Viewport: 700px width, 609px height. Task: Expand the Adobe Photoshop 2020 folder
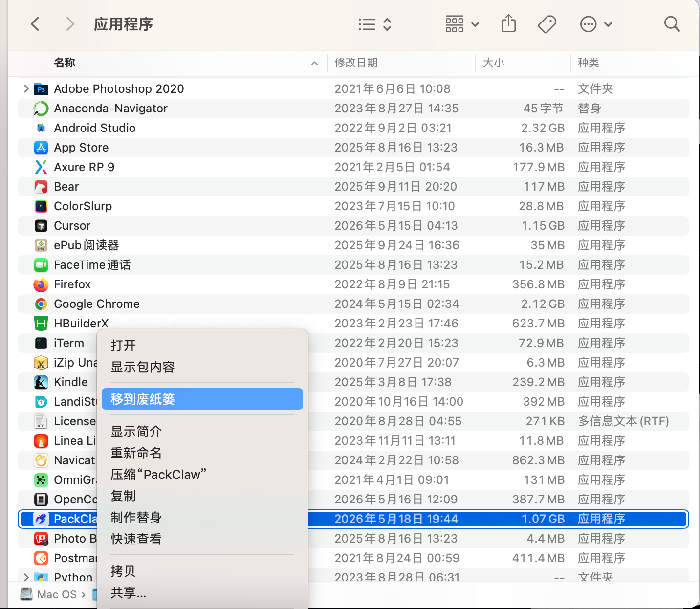[x=26, y=88]
